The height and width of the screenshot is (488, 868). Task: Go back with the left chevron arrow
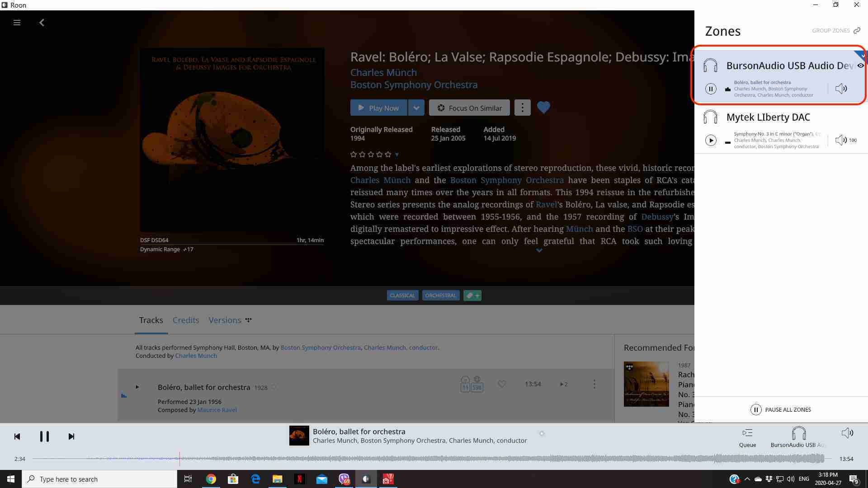pos(42,23)
